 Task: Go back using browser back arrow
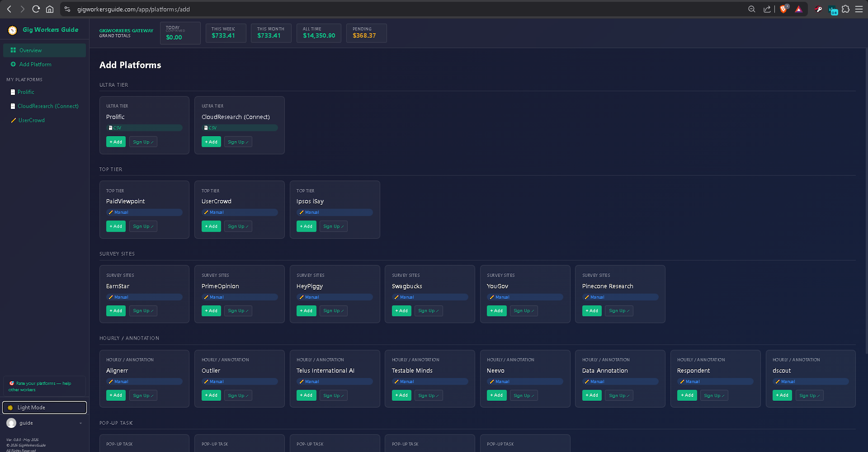(x=9, y=9)
